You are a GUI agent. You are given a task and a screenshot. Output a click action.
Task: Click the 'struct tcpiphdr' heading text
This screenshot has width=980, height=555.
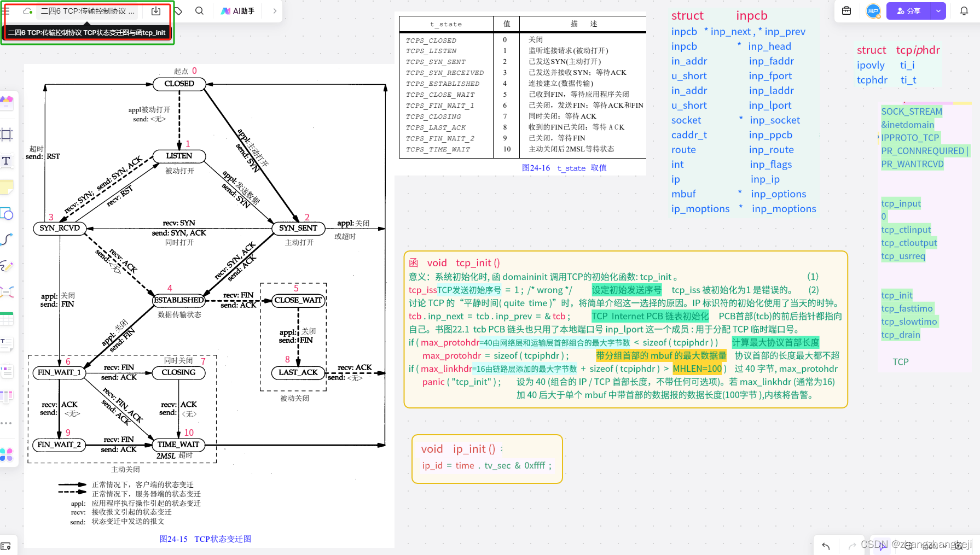pos(898,50)
